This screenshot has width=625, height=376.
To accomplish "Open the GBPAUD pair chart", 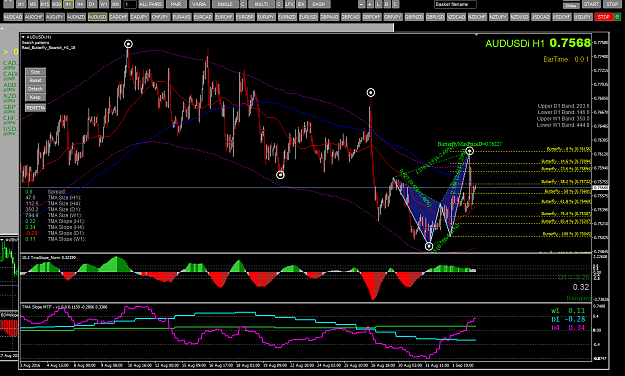I will tap(330, 17).
